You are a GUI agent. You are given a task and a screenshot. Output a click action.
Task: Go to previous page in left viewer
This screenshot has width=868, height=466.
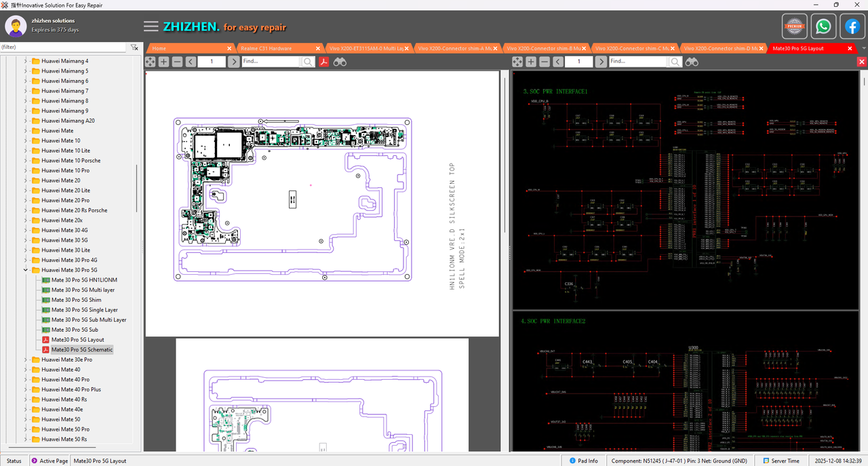click(191, 62)
